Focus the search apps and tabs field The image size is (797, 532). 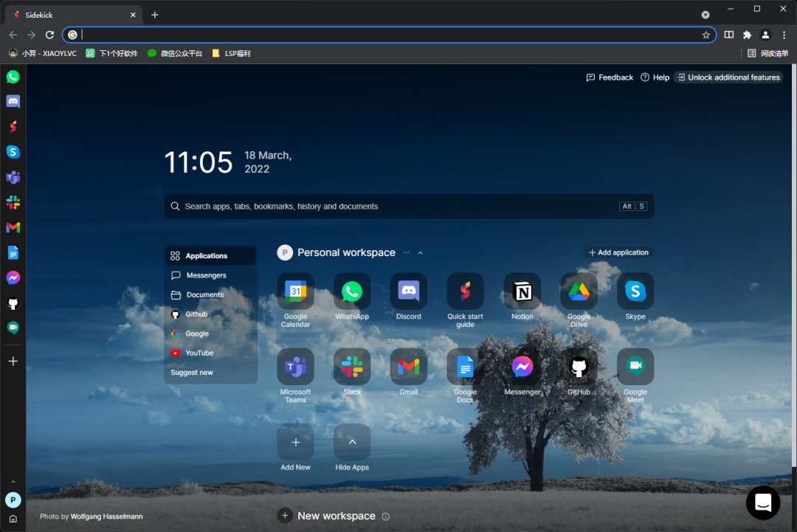409,207
